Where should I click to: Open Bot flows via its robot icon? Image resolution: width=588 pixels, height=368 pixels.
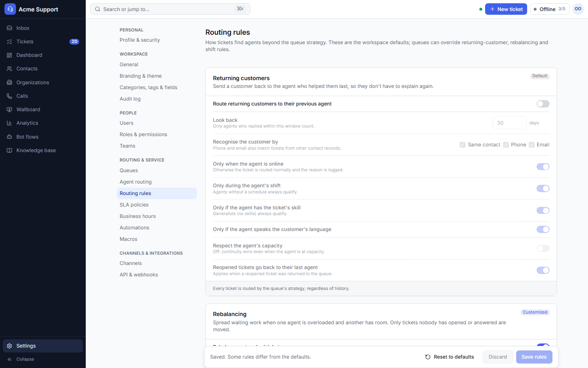pyautogui.click(x=9, y=137)
